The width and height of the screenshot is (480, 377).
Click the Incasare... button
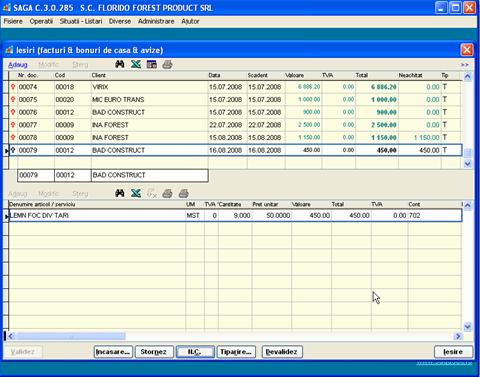point(113,352)
